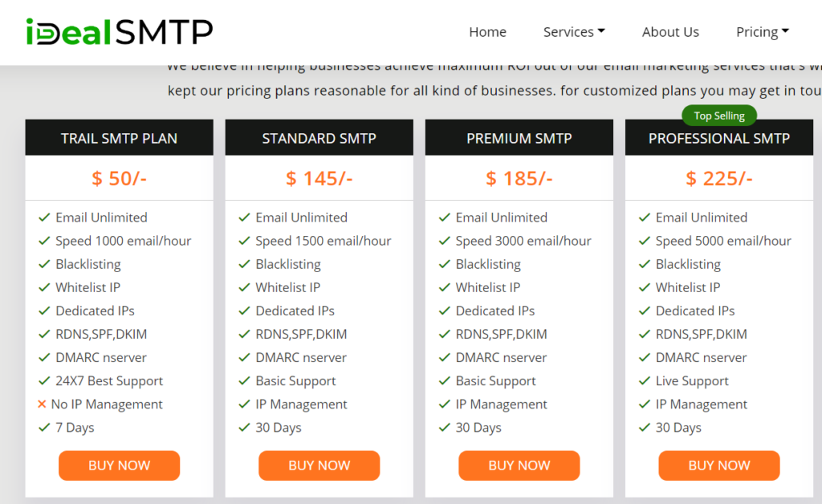
Task: Select the PREMIUM SMTP plan header
Action: [x=519, y=137]
